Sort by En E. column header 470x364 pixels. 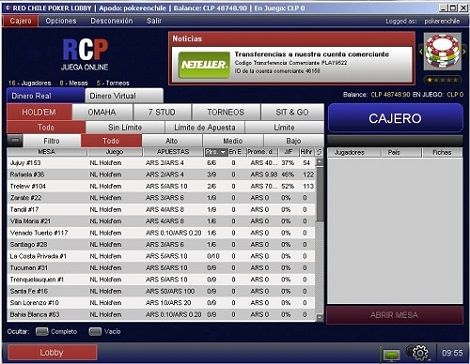tap(237, 152)
